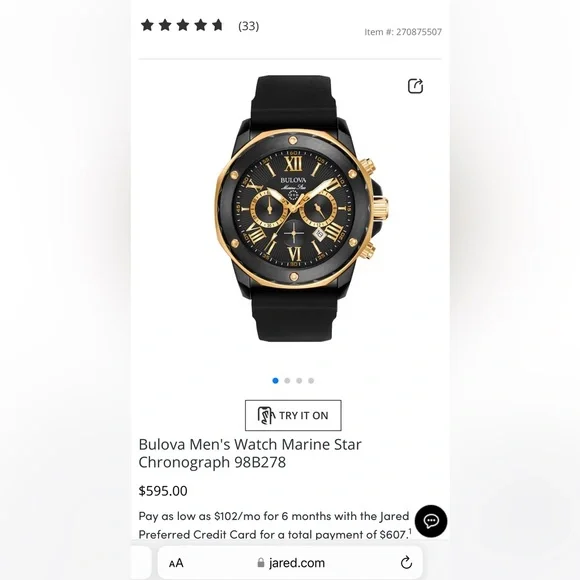Click the $595.00 price

point(163,491)
